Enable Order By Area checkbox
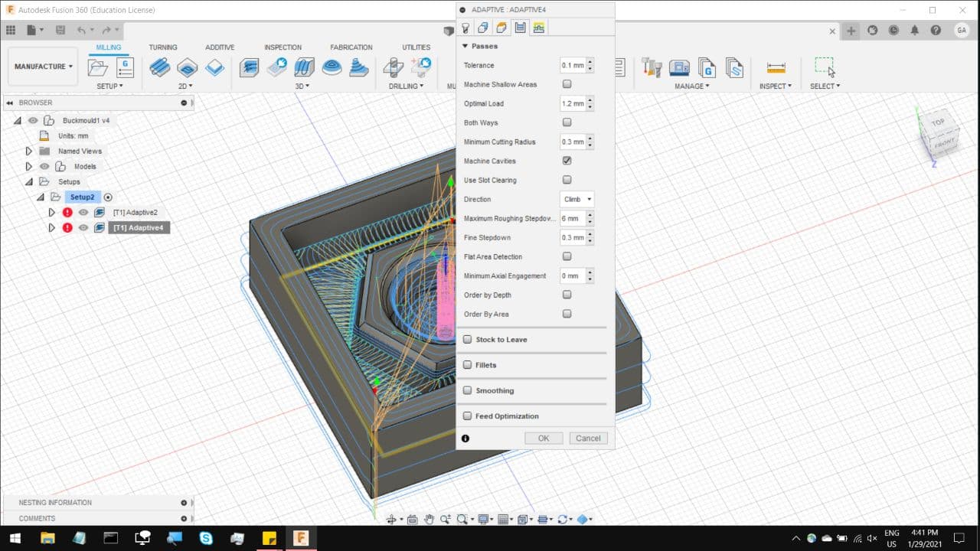The height and width of the screenshot is (551, 980). pyautogui.click(x=567, y=314)
